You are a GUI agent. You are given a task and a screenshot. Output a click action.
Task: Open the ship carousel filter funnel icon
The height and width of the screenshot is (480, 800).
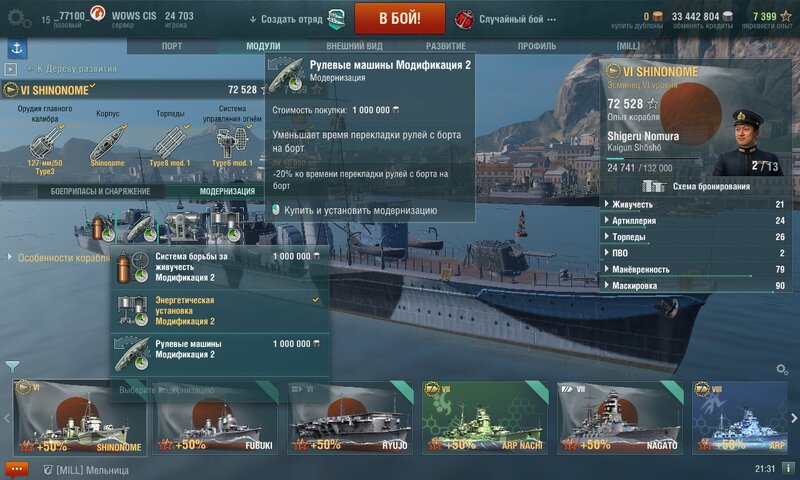pyautogui.click(x=13, y=366)
